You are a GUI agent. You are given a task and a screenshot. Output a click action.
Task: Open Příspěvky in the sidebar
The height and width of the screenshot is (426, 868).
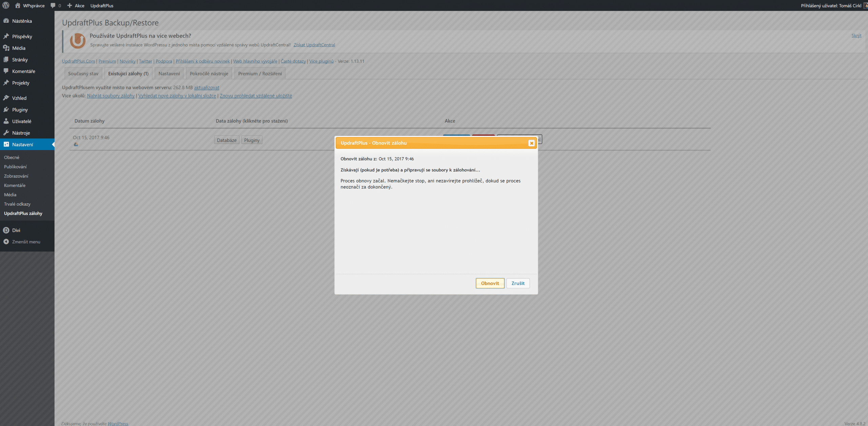tap(27, 36)
